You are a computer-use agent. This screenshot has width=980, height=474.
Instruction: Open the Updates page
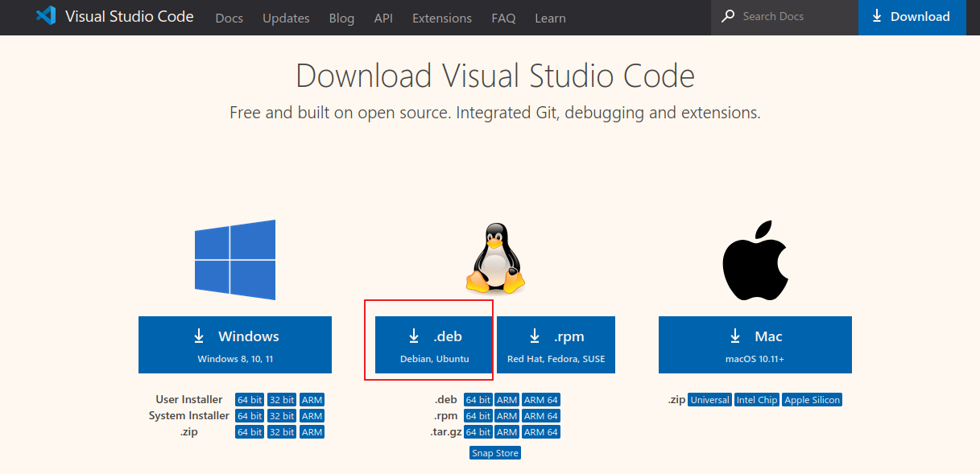click(x=286, y=18)
